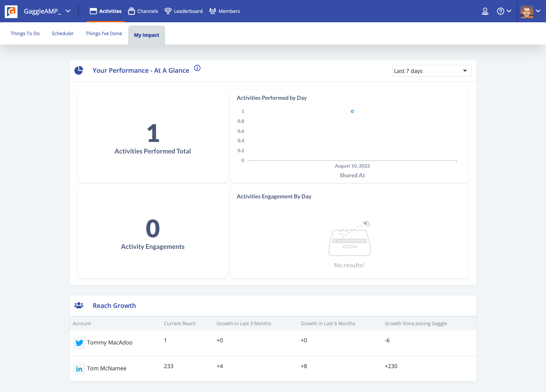This screenshot has height=392, width=546.
Task: Click the Tommy MacAdoo account name
Action: [110, 343]
